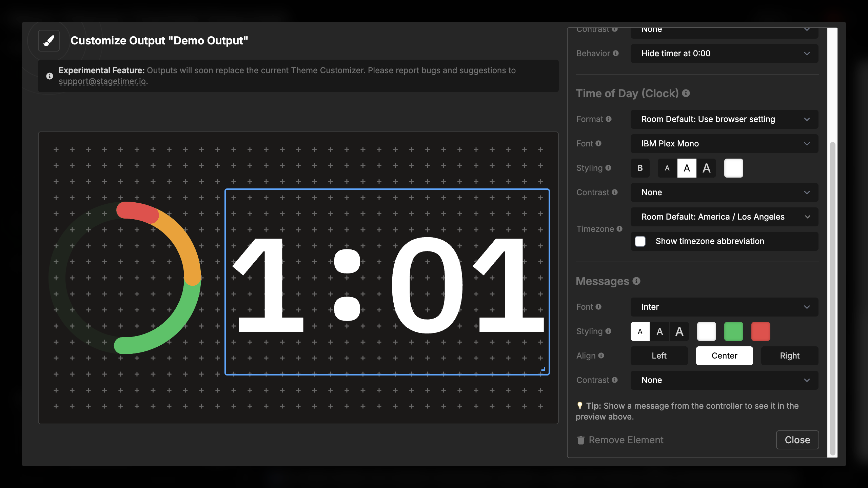
Task: Click the paintbrush icon beside Customize Output
Action: (x=49, y=41)
